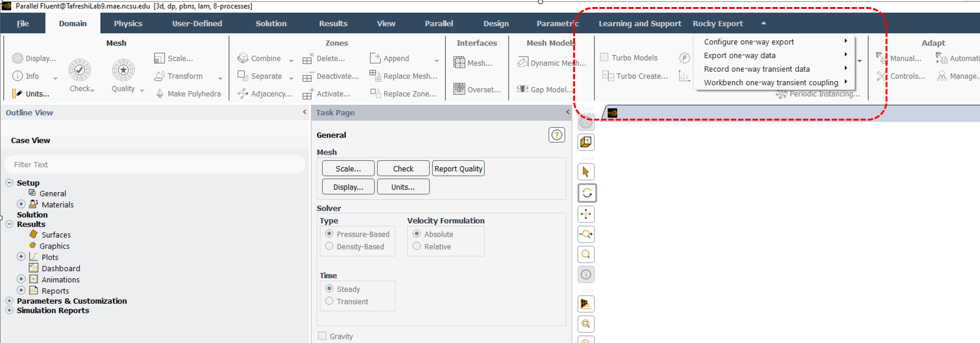Open the Separate dropdown arrow
The image size is (980, 343).
(291, 78)
